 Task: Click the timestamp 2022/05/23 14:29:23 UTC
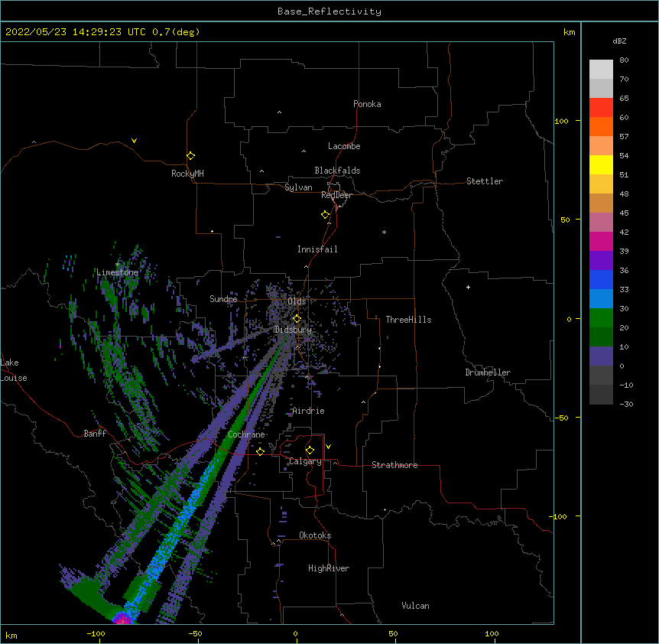point(76,32)
